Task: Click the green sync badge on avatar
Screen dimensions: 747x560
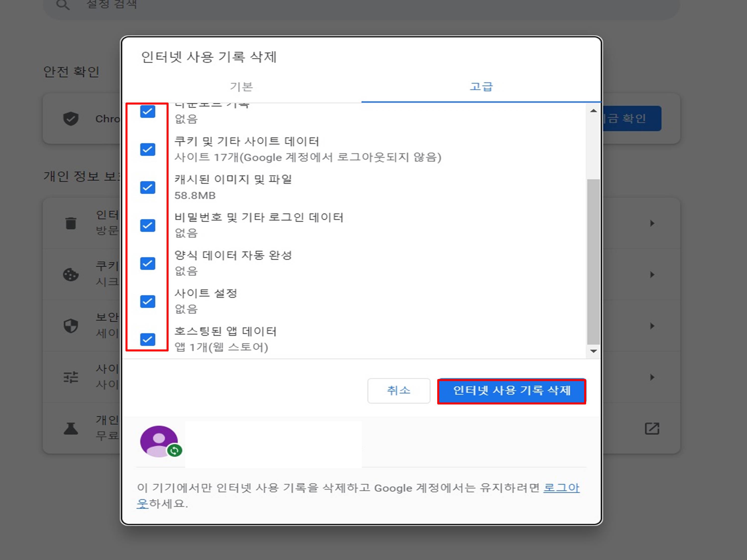Action: pyautogui.click(x=174, y=450)
